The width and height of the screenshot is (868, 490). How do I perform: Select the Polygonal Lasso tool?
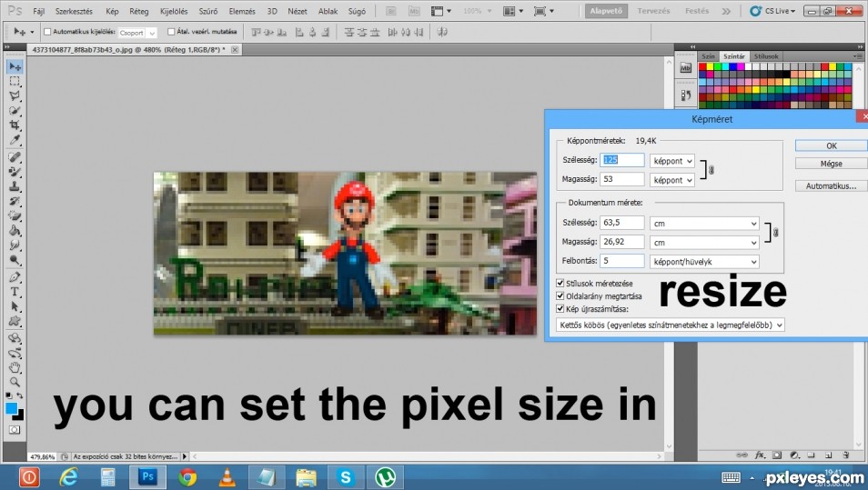(15, 95)
